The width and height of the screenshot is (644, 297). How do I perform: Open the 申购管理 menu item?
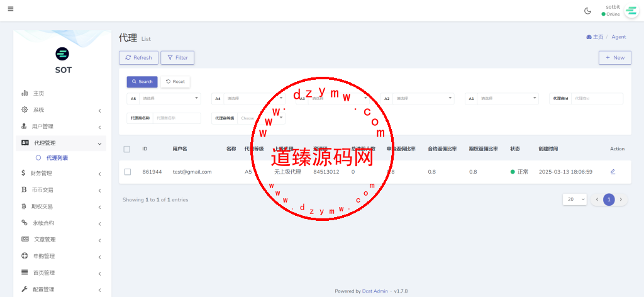[x=61, y=256]
